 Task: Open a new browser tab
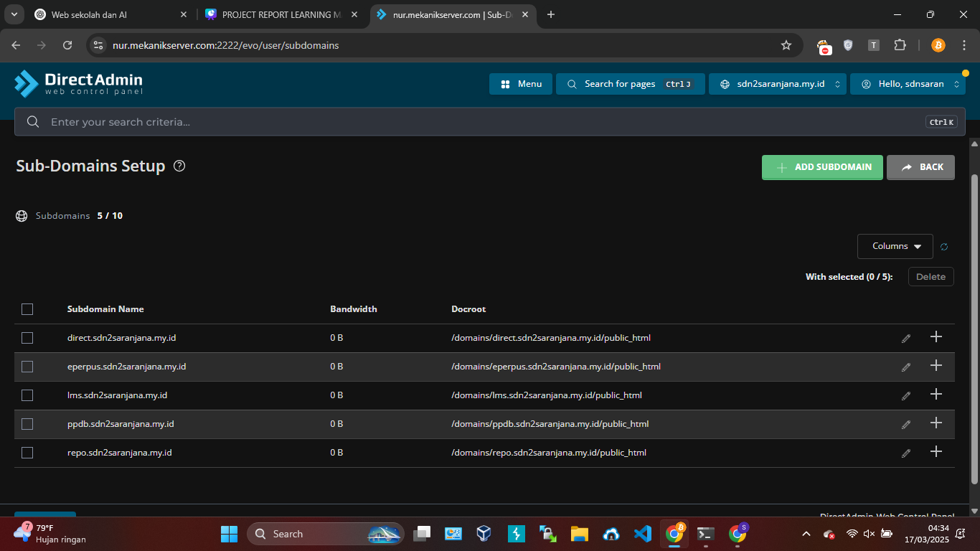[x=551, y=14]
